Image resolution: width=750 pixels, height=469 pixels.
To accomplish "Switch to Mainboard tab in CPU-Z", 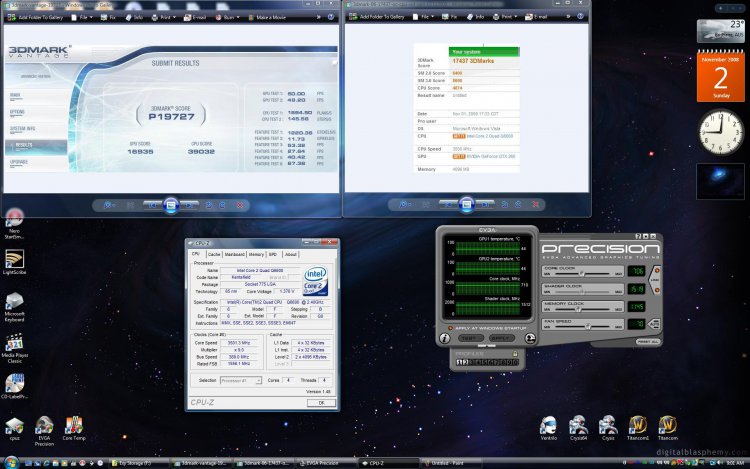I will pos(234,254).
